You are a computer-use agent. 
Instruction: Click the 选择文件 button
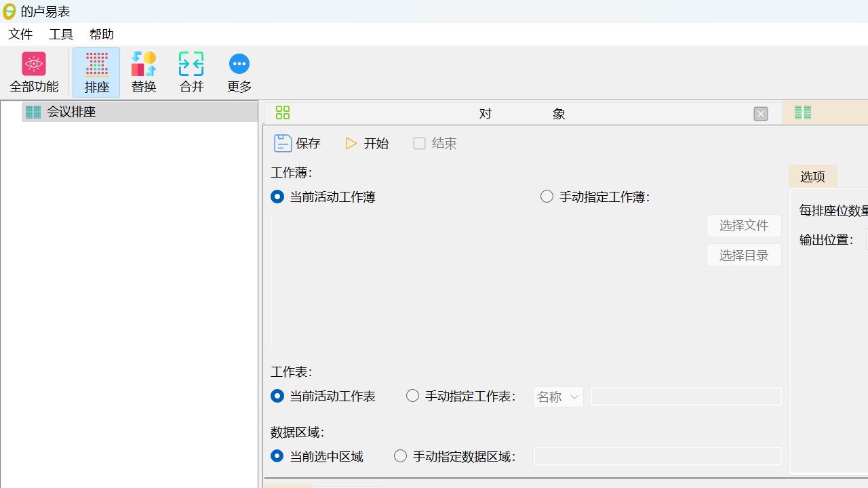coord(743,225)
